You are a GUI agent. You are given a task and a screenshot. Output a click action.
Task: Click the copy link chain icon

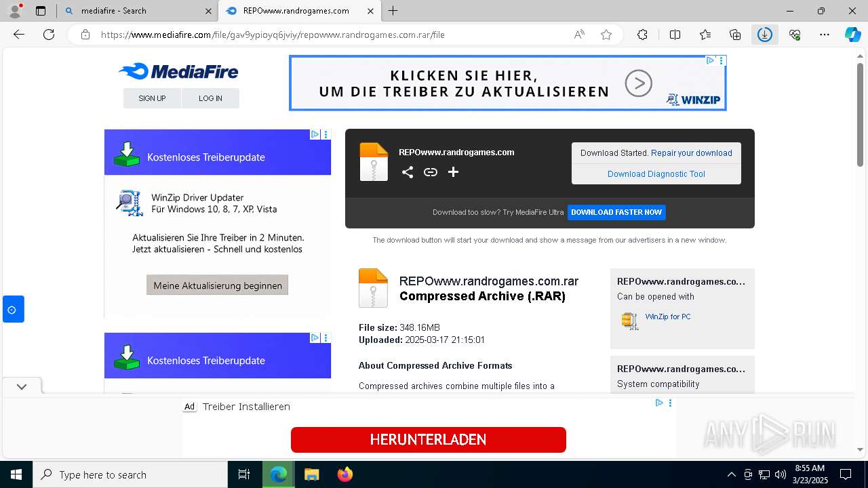tap(431, 172)
